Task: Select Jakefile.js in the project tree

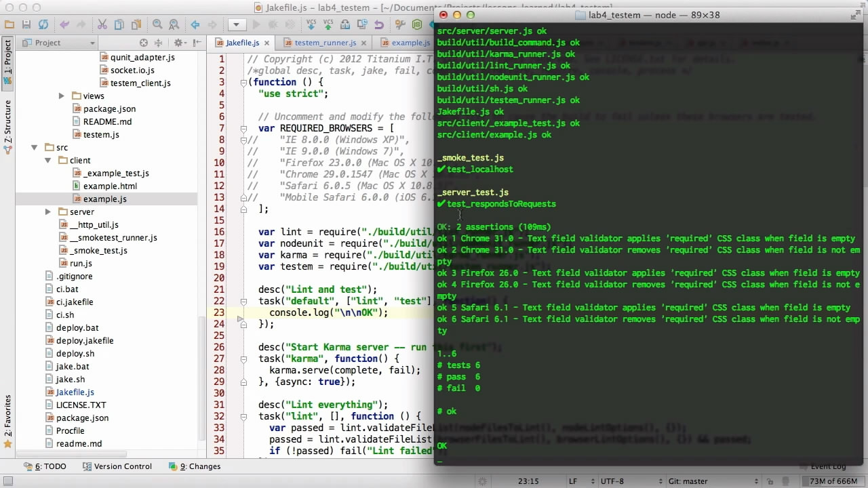Action: 75,392
